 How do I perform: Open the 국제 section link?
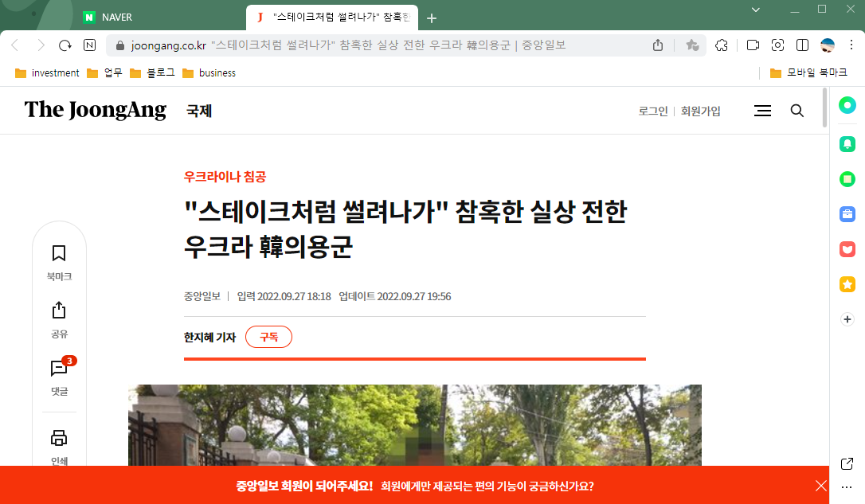click(199, 111)
